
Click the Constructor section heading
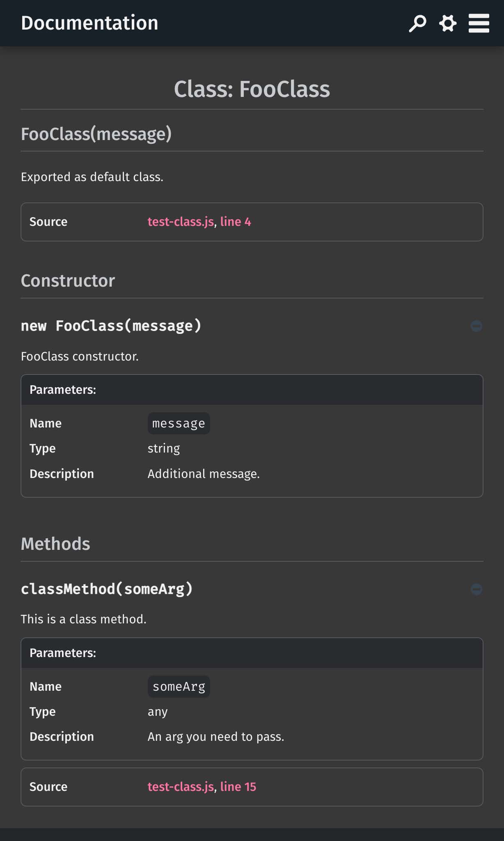point(68,281)
